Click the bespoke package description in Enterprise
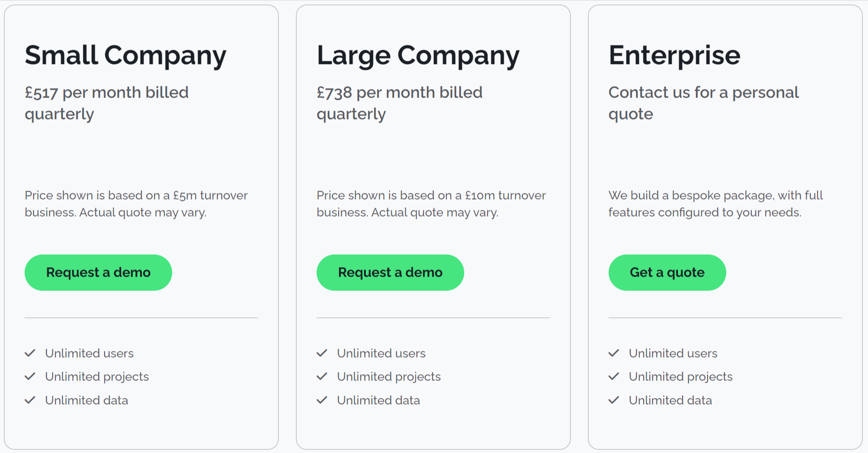This screenshot has width=868, height=453. [715, 204]
